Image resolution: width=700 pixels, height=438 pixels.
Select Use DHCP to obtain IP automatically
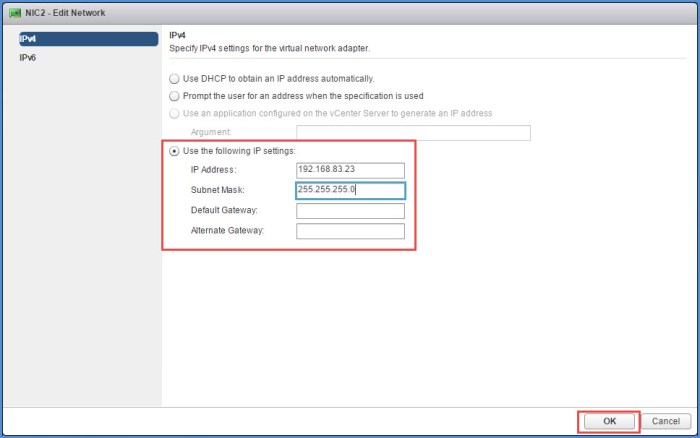pos(174,79)
